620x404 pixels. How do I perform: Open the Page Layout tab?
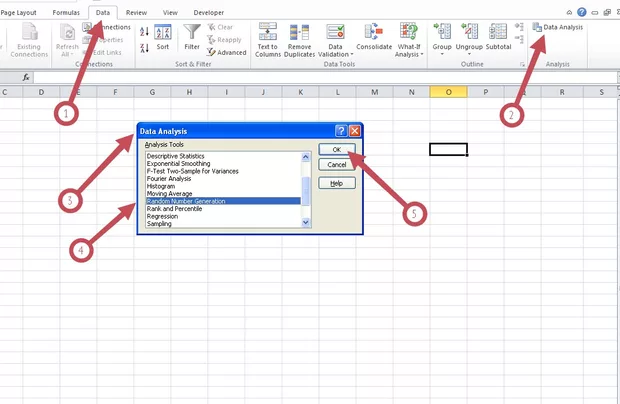click(19, 13)
